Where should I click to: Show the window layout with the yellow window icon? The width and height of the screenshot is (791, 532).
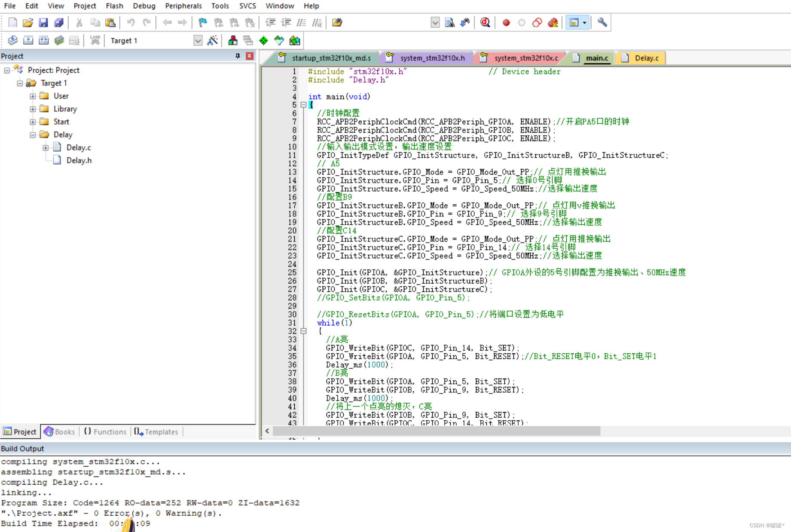pyautogui.click(x=574, y=22)
